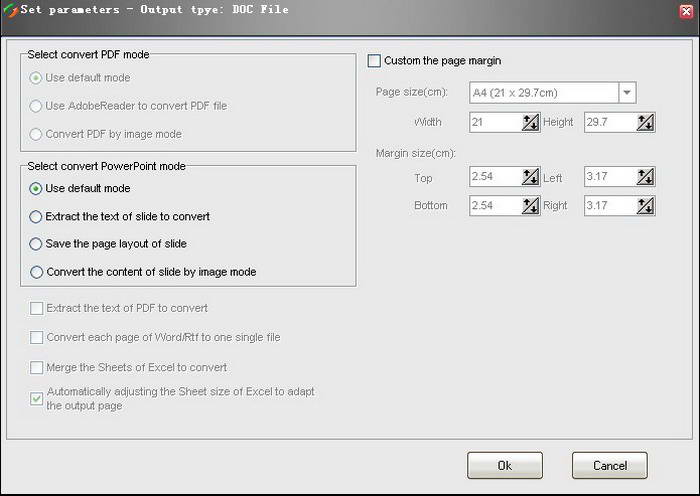Click the dialog title bar text
The width and height of the screenshot is (700, 496).
154,10
